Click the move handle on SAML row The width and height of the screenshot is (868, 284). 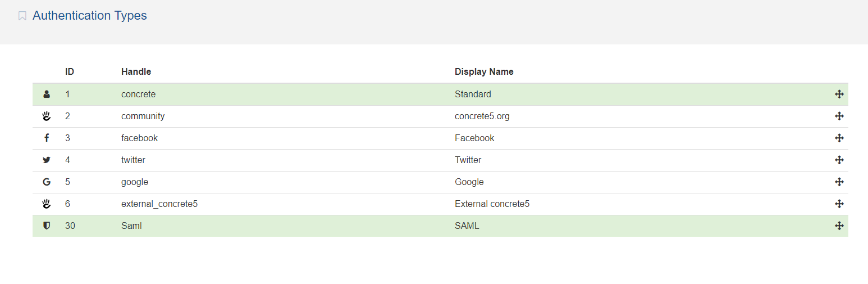839,226
